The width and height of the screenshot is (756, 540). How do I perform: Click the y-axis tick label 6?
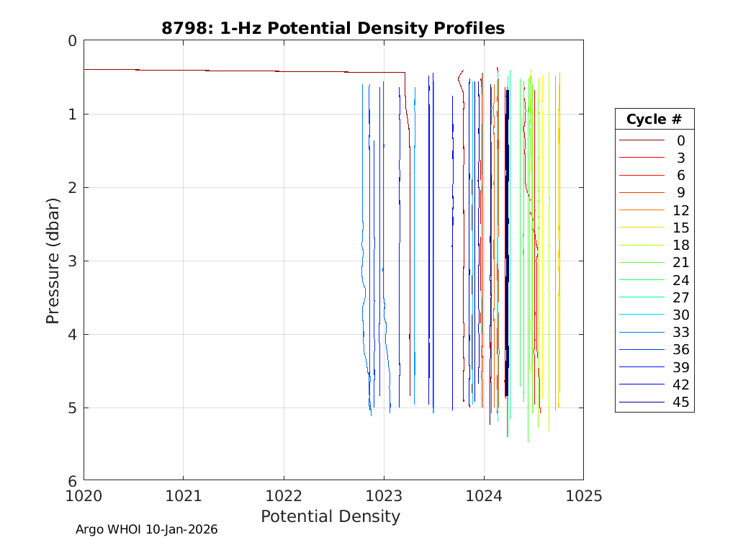pos(72,480)
